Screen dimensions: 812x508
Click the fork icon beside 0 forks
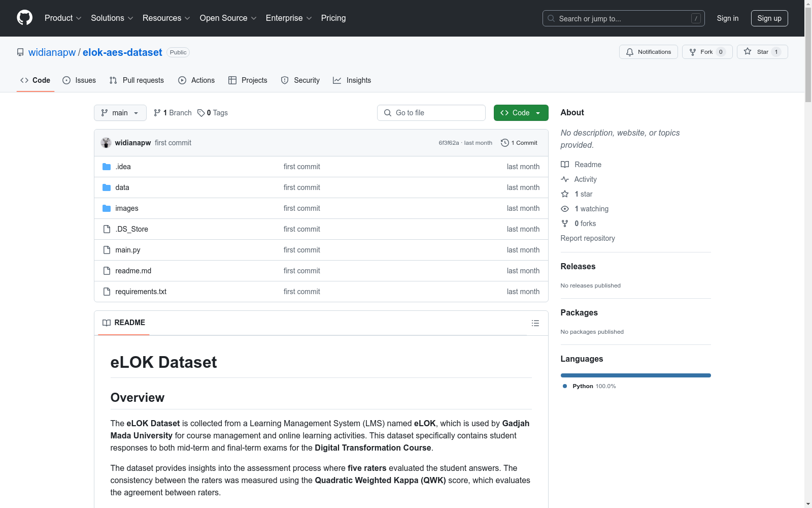[x=565, y=224]
